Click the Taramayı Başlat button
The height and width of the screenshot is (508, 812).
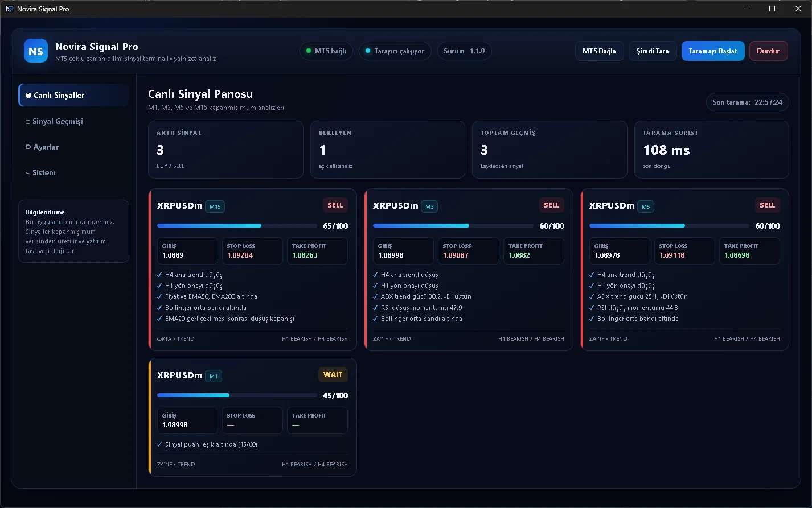click(713, 51)
